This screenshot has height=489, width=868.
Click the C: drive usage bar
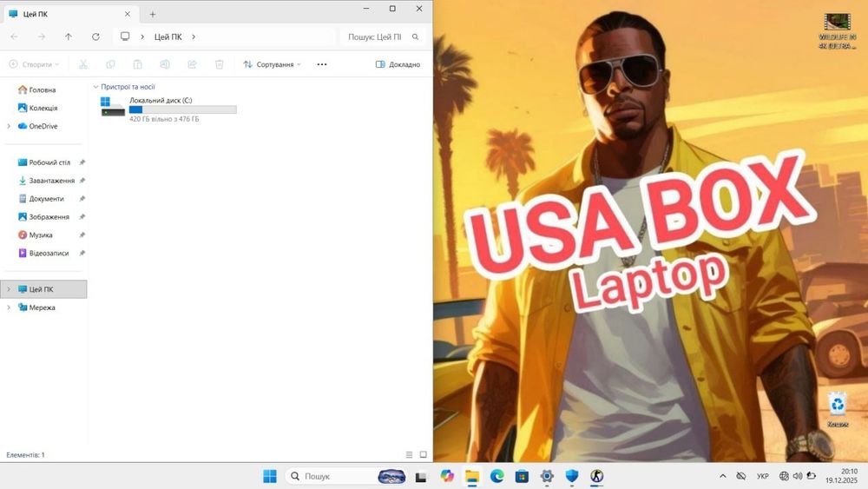[x=182, y=109]
